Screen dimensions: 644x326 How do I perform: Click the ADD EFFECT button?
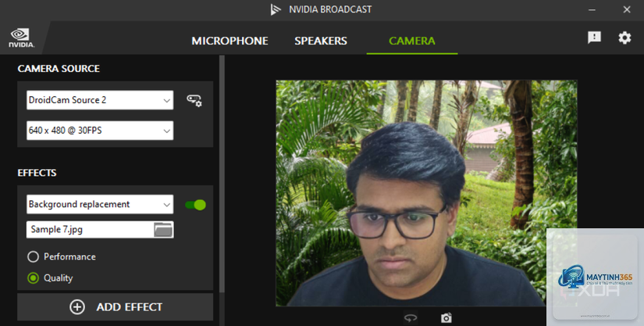(115, 307)
